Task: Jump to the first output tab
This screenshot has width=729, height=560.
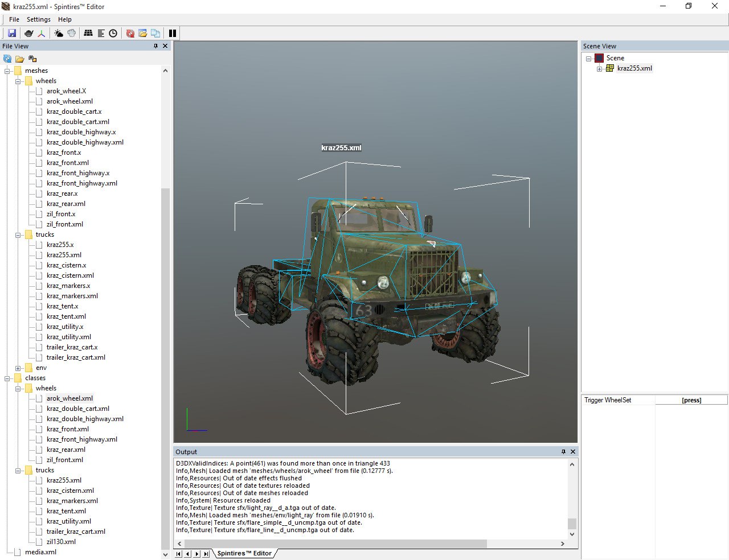Action: pos(179,553)
